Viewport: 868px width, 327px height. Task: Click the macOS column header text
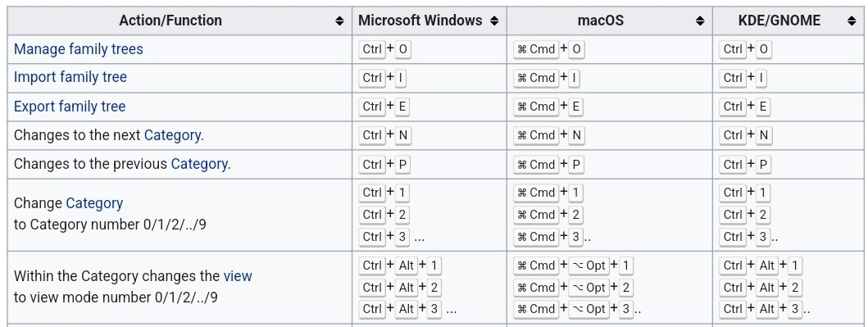pos(601,20)
